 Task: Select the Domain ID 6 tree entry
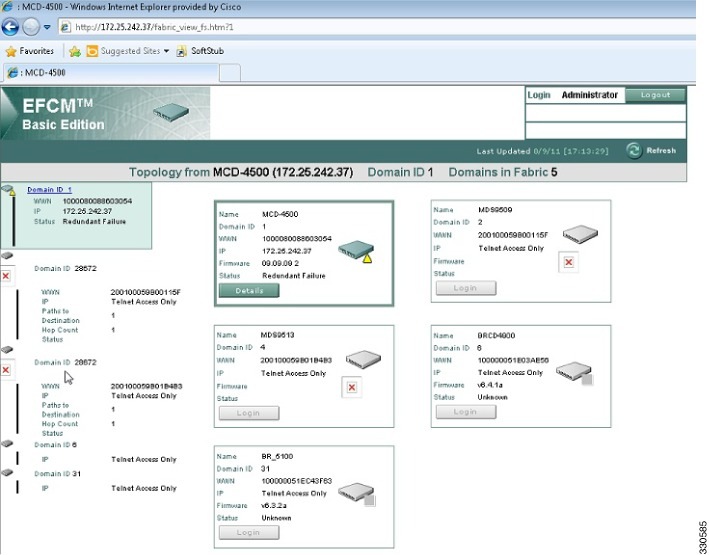[x=55, y=445]
